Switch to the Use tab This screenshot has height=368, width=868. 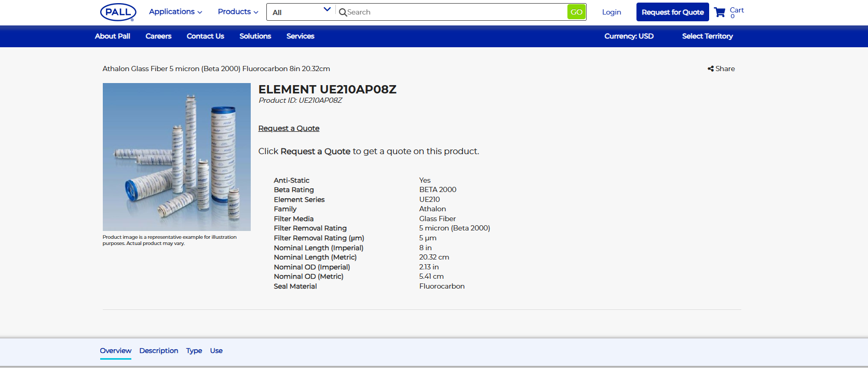216,351
